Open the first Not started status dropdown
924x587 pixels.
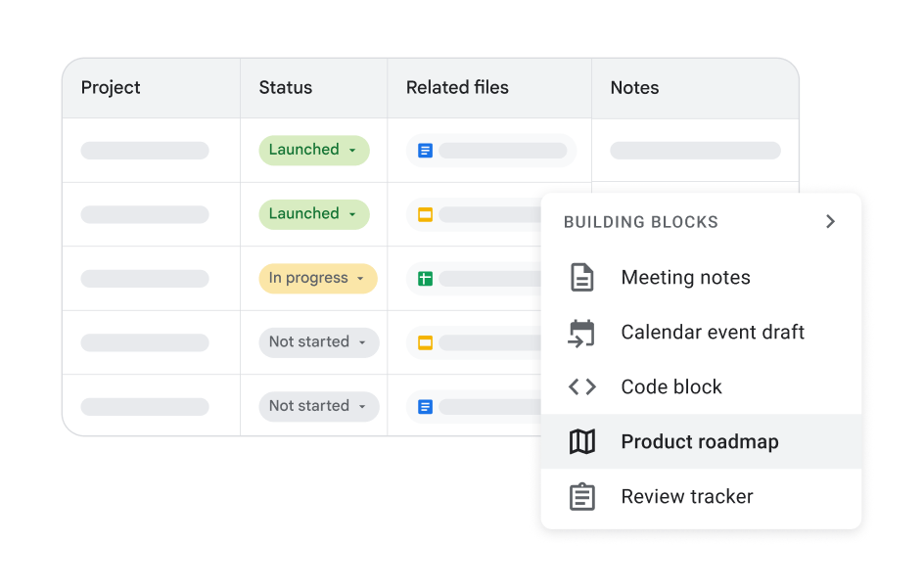318,341
